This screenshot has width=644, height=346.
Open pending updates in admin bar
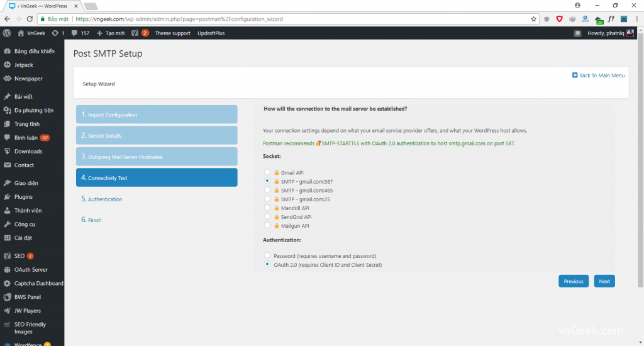coord(58,33)
